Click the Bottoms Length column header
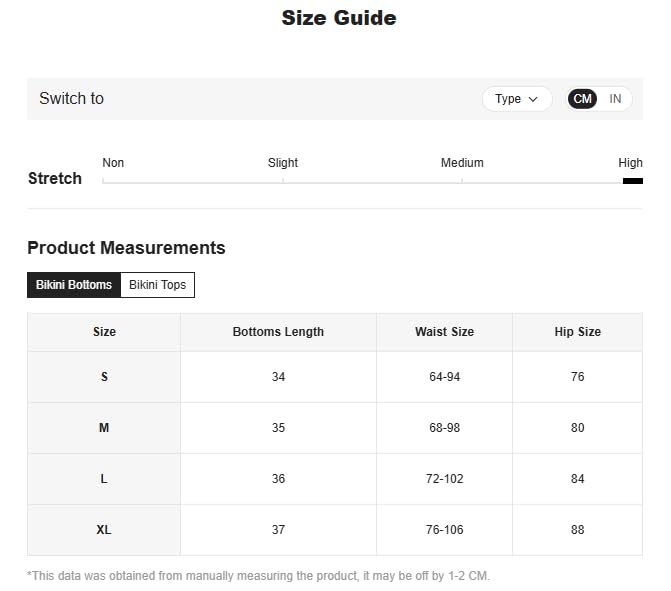671x591 pixels. point(278,332)
